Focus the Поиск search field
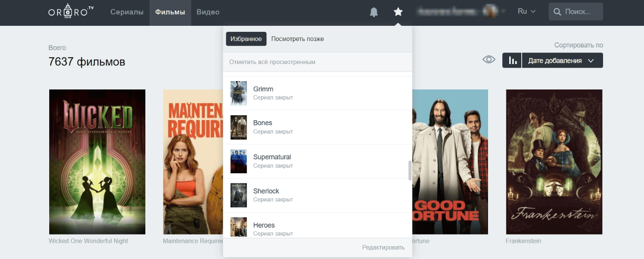This screenshot has width=644, height=259. (x=575, y=12)
